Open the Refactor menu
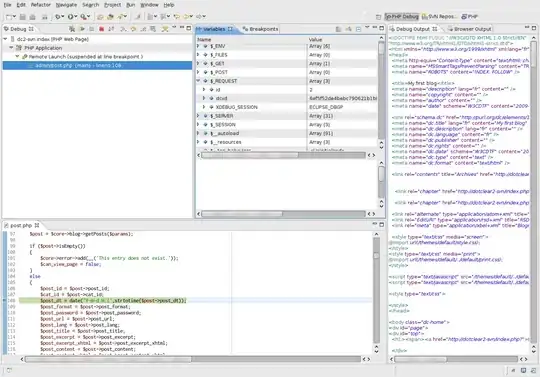The width and height of the screenshot is (540, 377). [x=41, y=5]
